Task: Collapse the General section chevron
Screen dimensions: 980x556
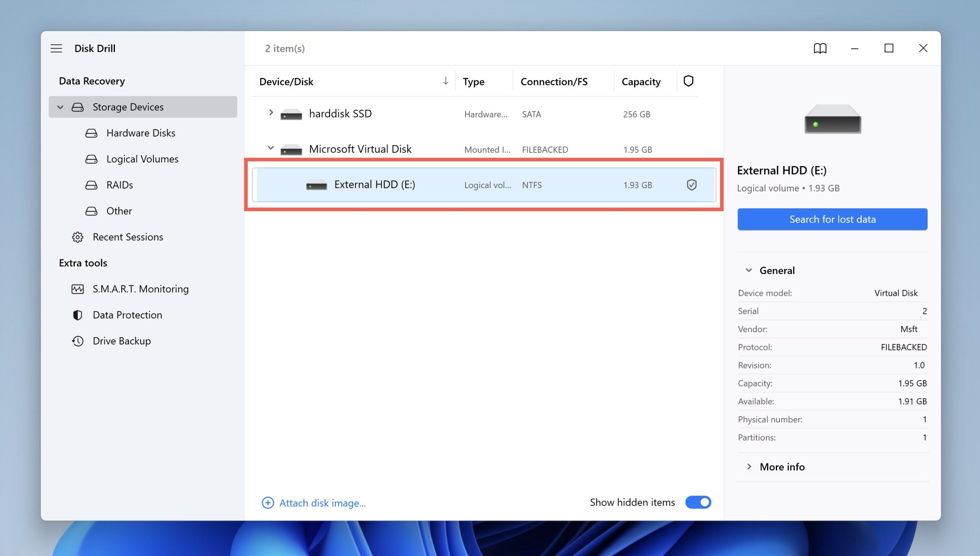Action: click(748, 270)
